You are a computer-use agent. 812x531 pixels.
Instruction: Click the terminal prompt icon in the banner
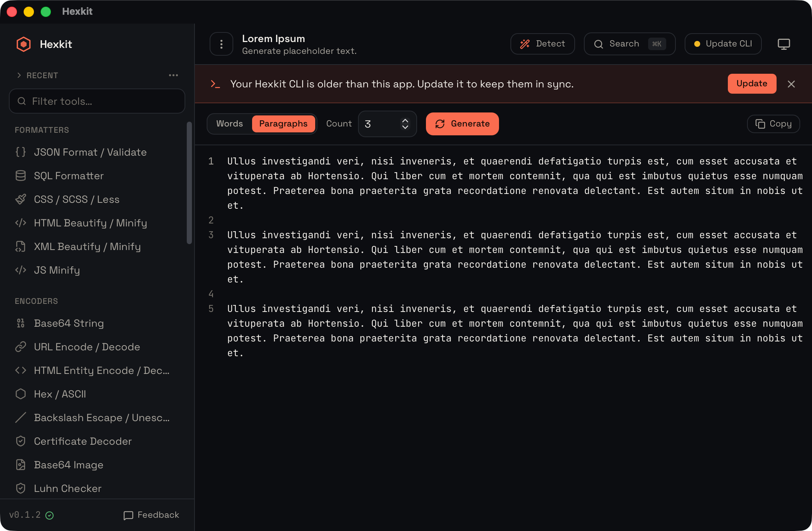215,84
